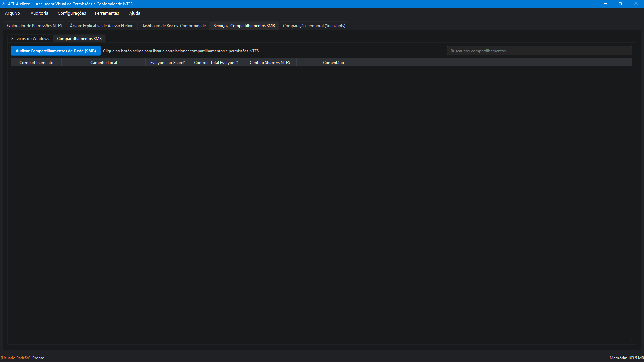The image size is (644, 362).
Task: Close the ACL Auditor window
Action: coord(636,4)
